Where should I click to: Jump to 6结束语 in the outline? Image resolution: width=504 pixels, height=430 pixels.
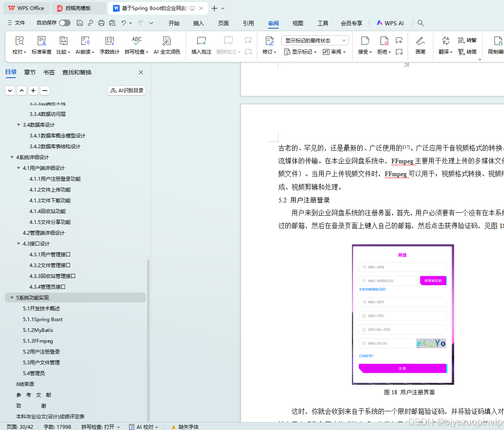coord(25,384)
